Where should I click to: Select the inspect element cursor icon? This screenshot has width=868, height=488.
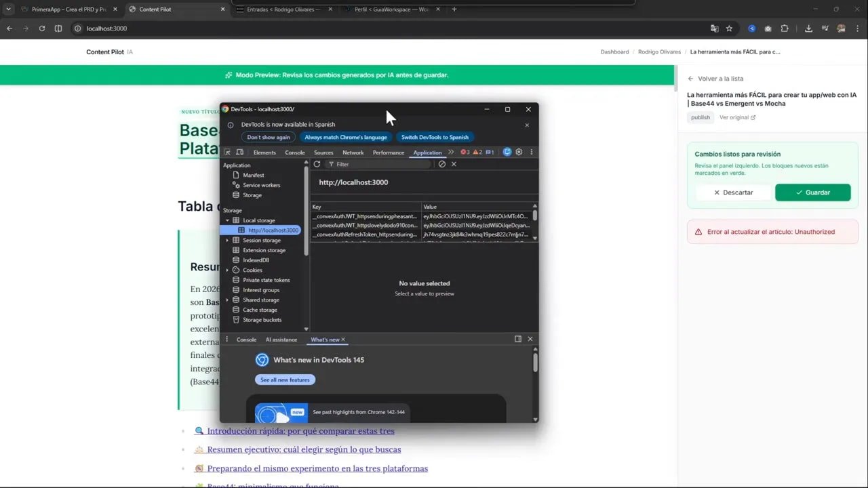coord(227,152)
